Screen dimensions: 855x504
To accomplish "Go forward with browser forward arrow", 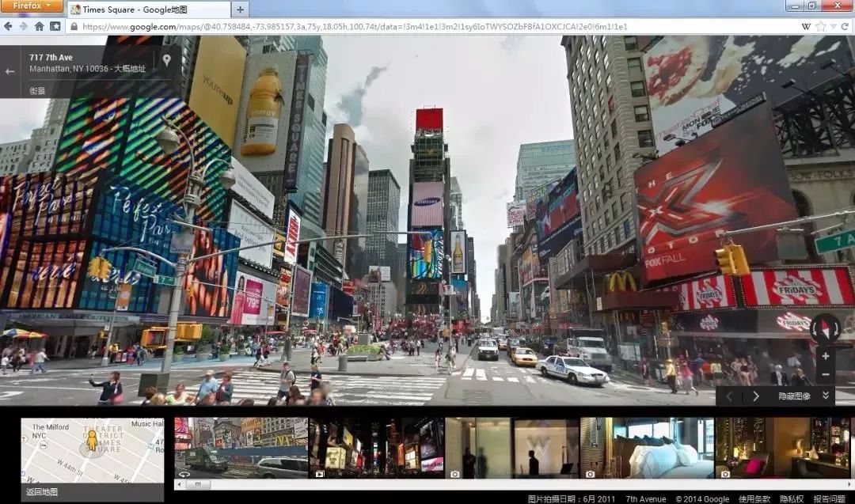I will click(x=24, y=26).
